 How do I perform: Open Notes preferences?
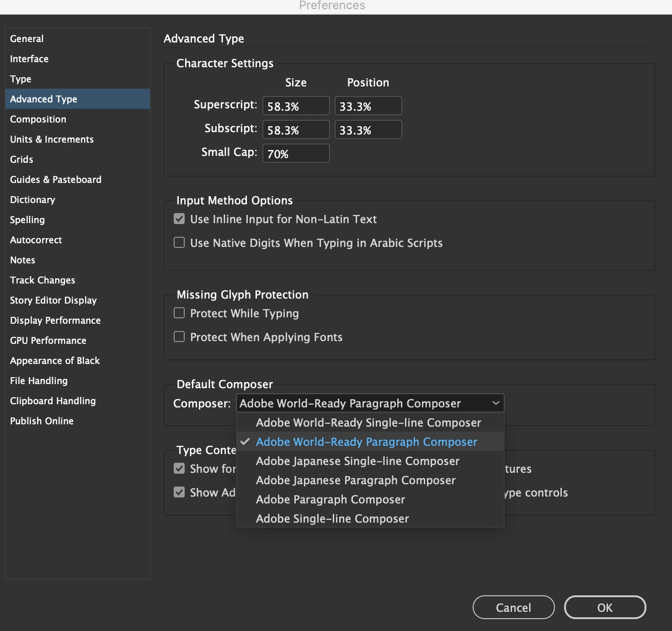[78, 260]
